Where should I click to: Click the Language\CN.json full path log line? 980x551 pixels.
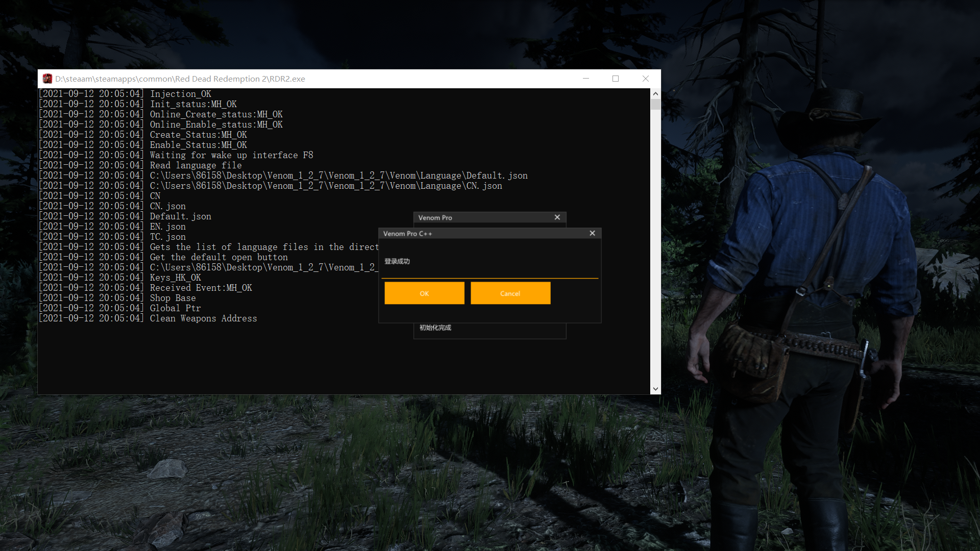[271, 186]
